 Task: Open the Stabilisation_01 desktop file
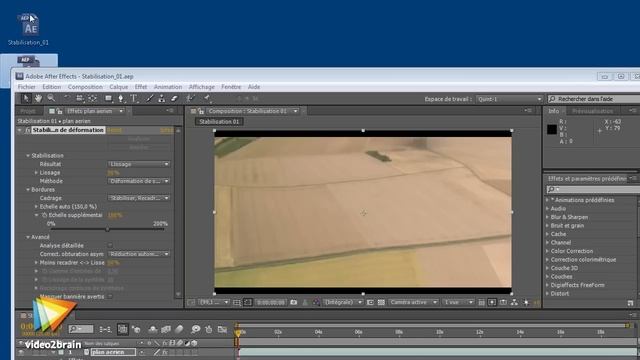pos(28,29)
